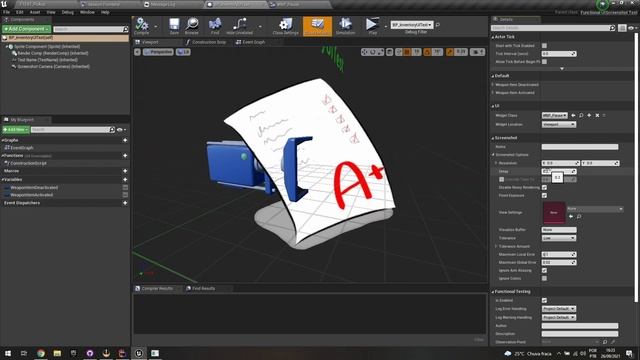Open the Widget Location dropdown

(559, 124)
